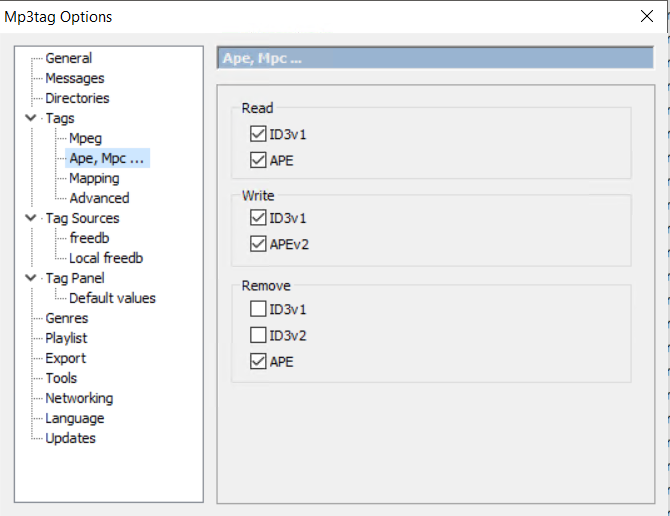Open the Mapping settings
670x516 pixels.
pyautogui.click(x=94, y=178)
